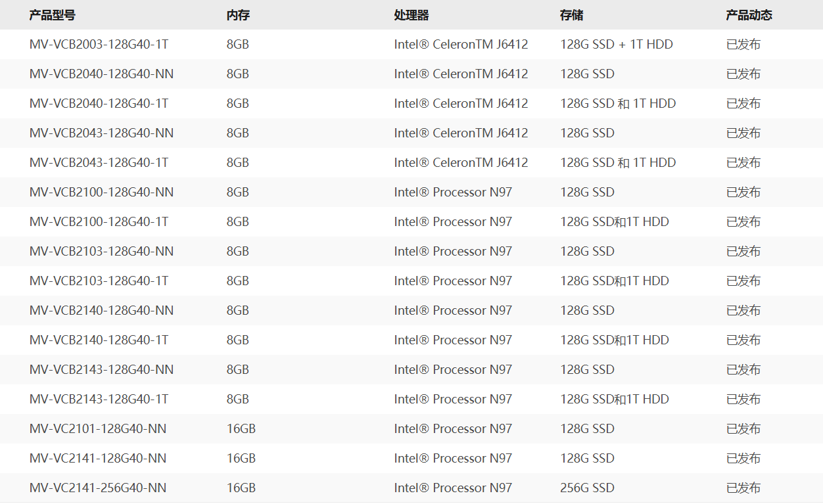Click the 处理器 column header
The height and width of the screenshot is (504, 823).
(x=411, y=15)
